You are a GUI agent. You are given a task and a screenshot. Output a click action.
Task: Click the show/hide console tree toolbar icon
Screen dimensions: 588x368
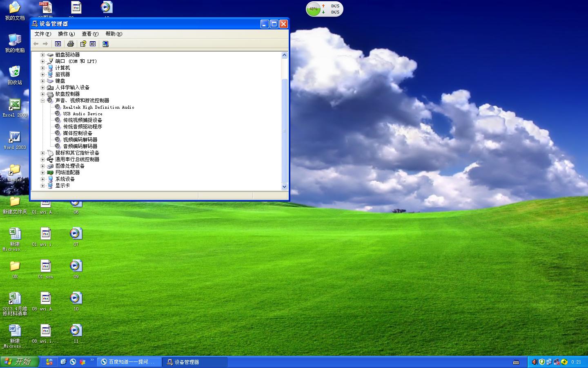[x=58, y=44]
